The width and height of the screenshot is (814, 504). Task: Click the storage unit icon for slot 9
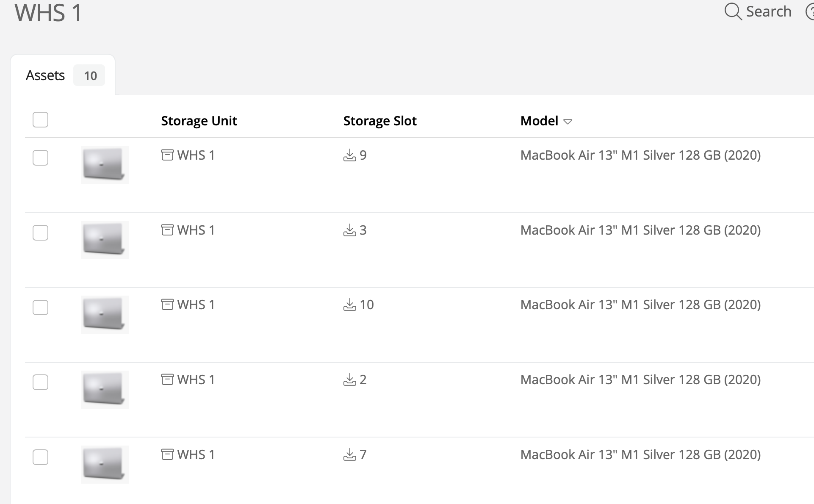pyautogui.click(x=167, y=155)
